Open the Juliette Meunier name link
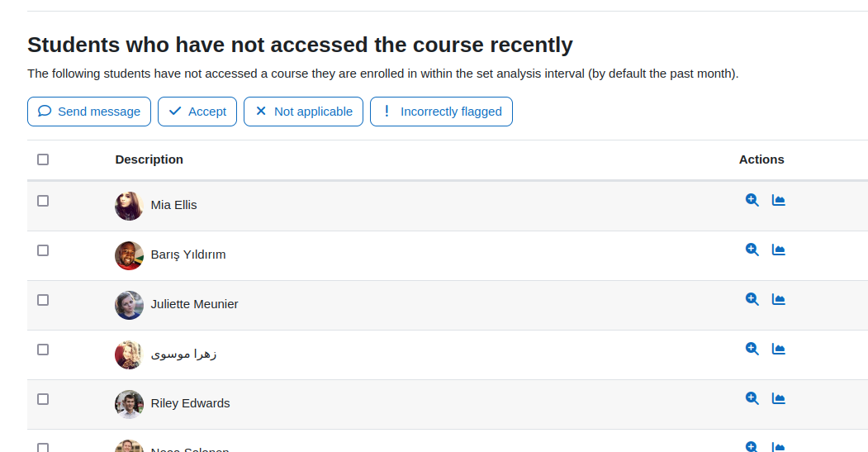 point(194,304)
